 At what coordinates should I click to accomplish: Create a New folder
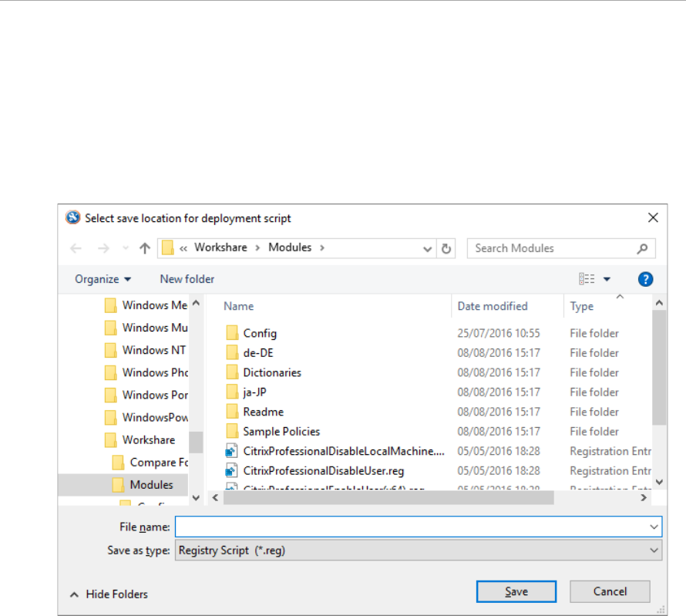tap(187, 279)
